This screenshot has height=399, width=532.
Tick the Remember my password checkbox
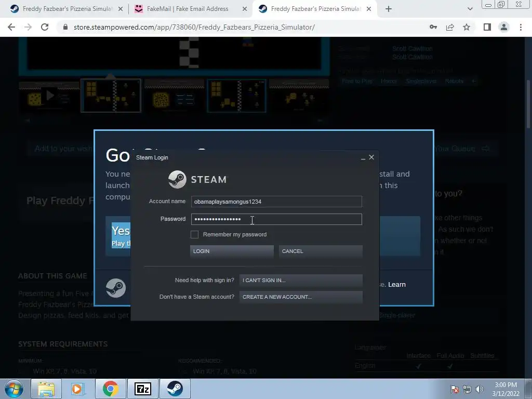click(x=194, y=234)
